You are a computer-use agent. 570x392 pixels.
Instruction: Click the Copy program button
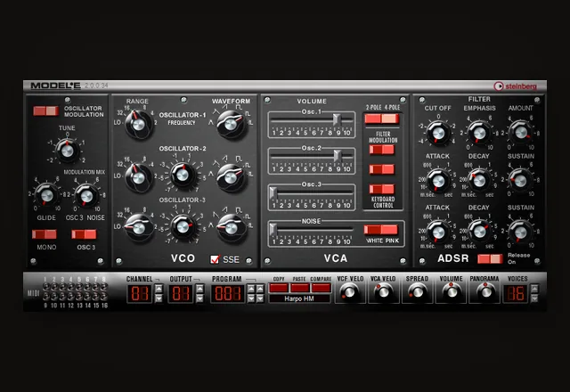(x=279, y=288)
